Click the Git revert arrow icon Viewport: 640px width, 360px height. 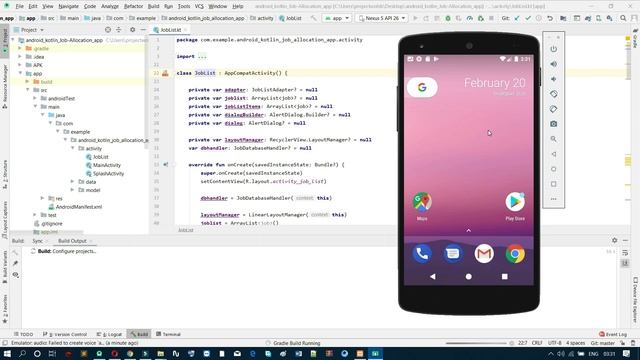coord(550,18)
